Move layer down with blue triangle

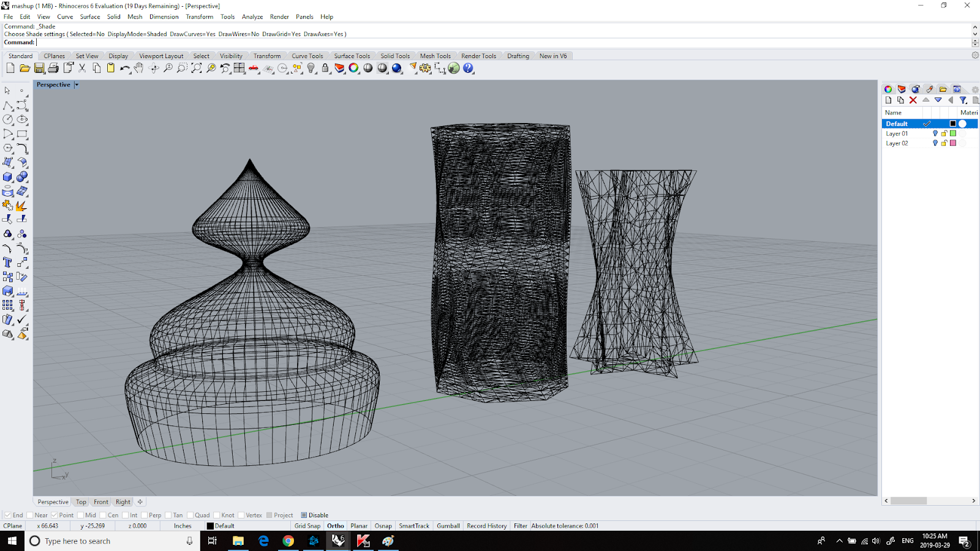pyautogui.click(x=938, y=100)
